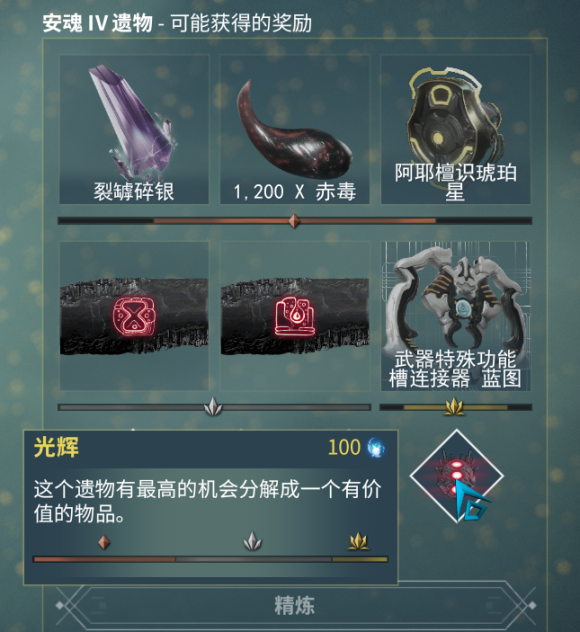Click the gold lotus icon in tooltip

click(358, 541)
